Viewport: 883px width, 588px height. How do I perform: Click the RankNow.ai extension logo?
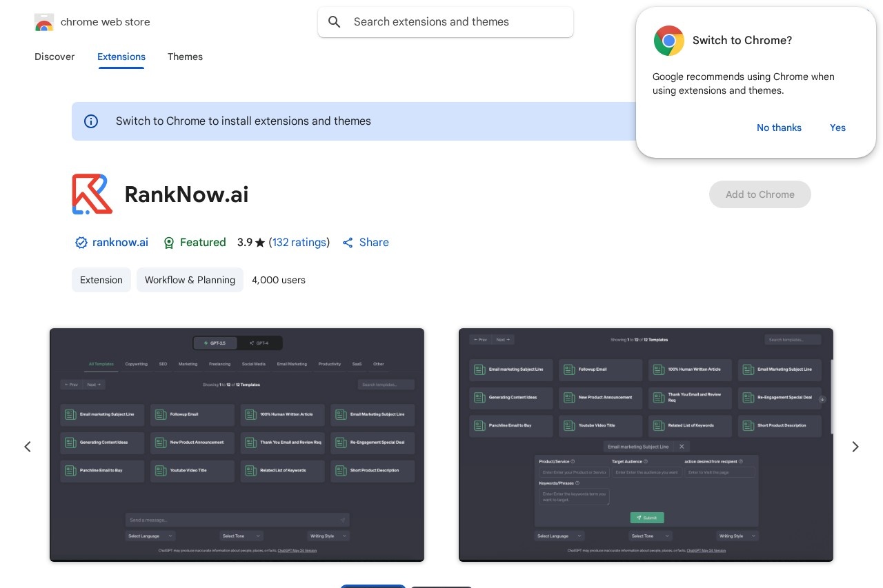coord(92,194)
